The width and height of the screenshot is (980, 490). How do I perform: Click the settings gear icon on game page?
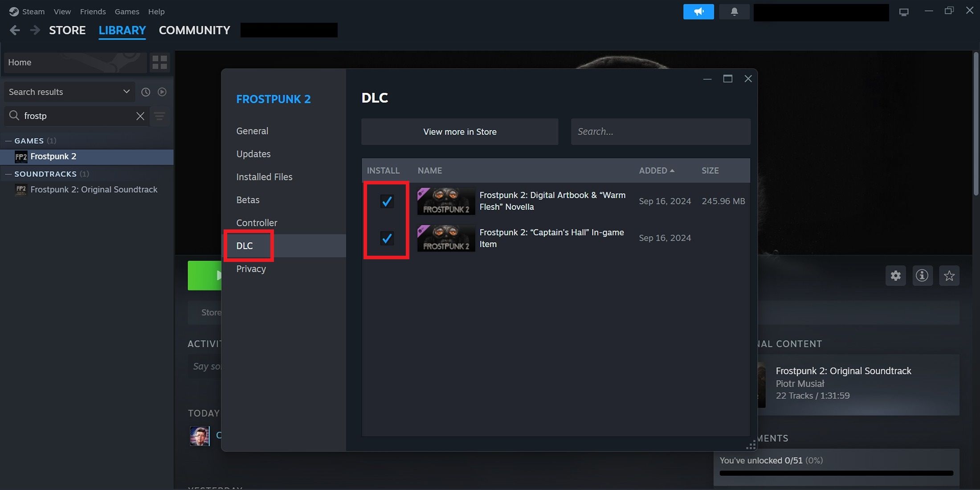(x=896, y=276)
